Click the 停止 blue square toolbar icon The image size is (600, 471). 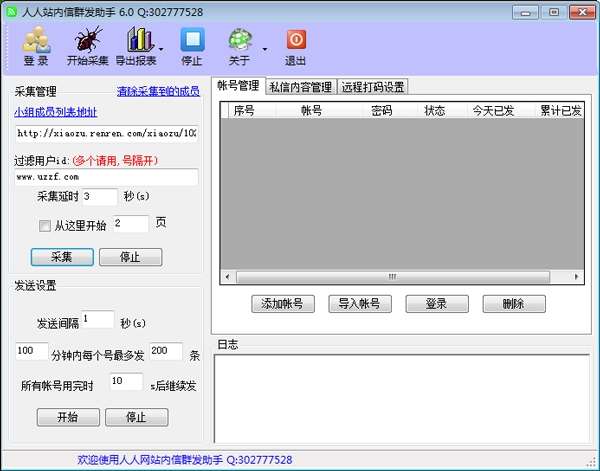(191, 40)
